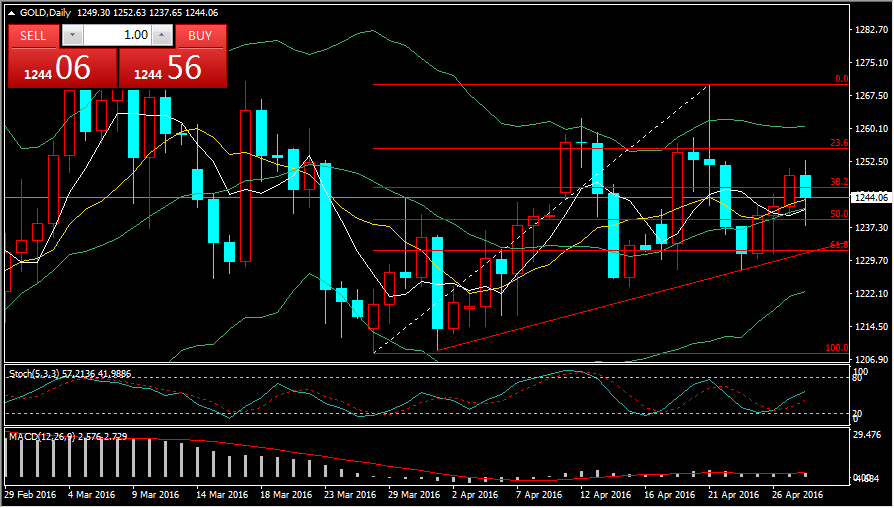Image resolution: width=894 pixels, height=508 pixels.
Task: Increase lot volume with up arrow
Action: point(163,35)
